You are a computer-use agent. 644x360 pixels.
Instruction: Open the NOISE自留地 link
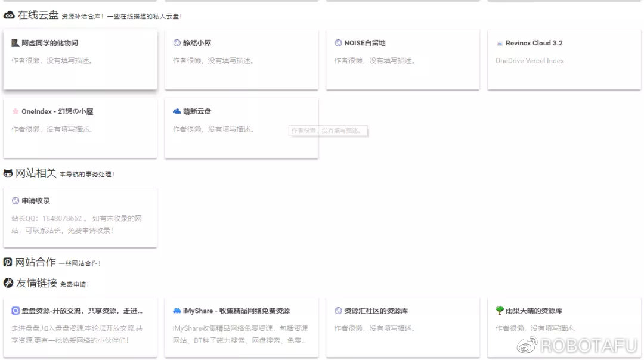tap(365, 43)
